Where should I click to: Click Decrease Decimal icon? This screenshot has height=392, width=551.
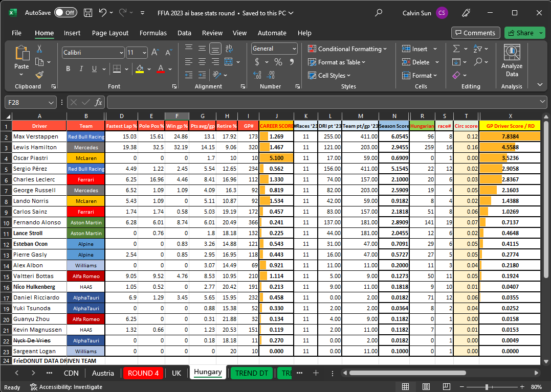pos(271,75)
